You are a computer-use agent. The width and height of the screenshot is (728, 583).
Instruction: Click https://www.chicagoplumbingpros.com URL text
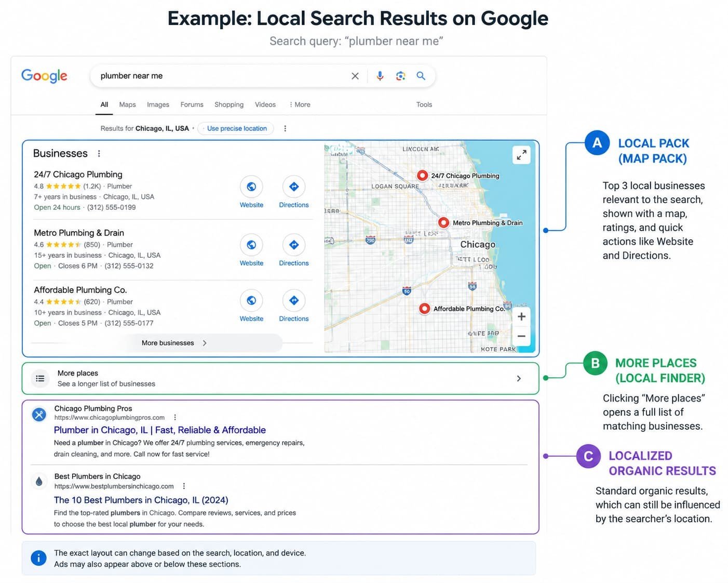(110, 417)
